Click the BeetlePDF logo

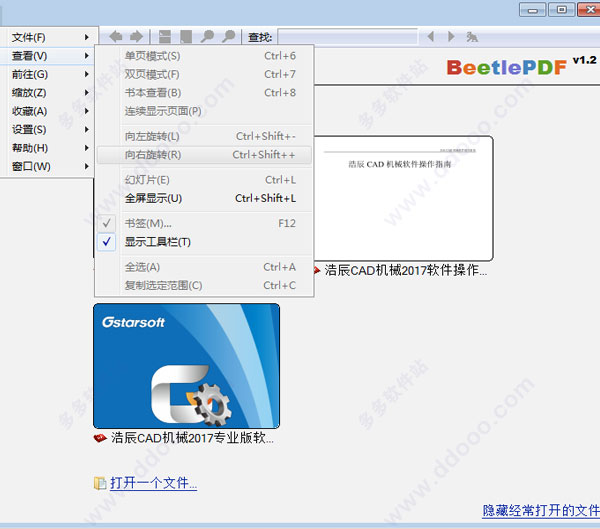pyautogui.click(x=507, y=68)
